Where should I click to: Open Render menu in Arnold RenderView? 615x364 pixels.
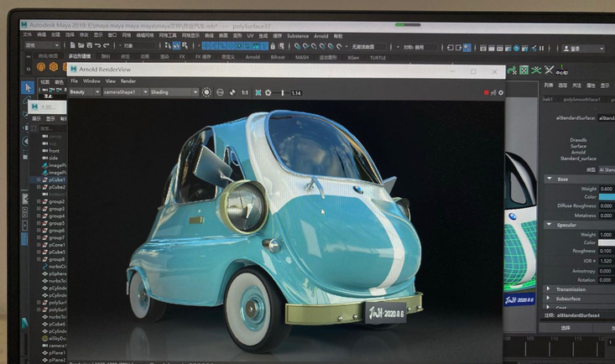click(x=128, y=81)
